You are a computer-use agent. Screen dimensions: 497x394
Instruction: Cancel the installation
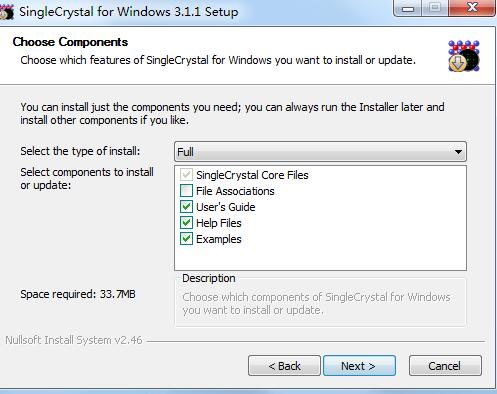click(445, 366)
